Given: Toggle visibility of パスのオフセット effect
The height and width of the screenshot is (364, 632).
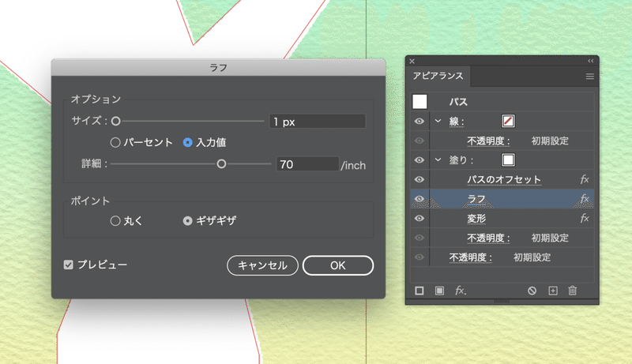Looking at the screenshot, I should (419, 179).
